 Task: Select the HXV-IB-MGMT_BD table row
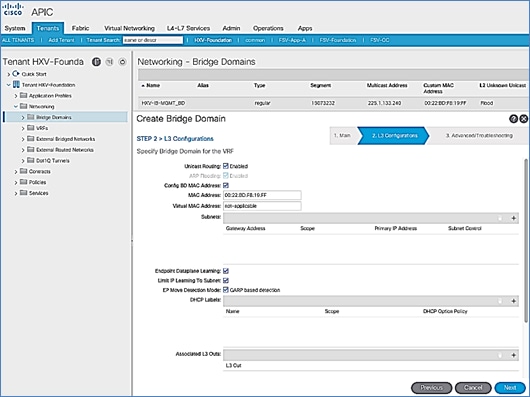333,103
